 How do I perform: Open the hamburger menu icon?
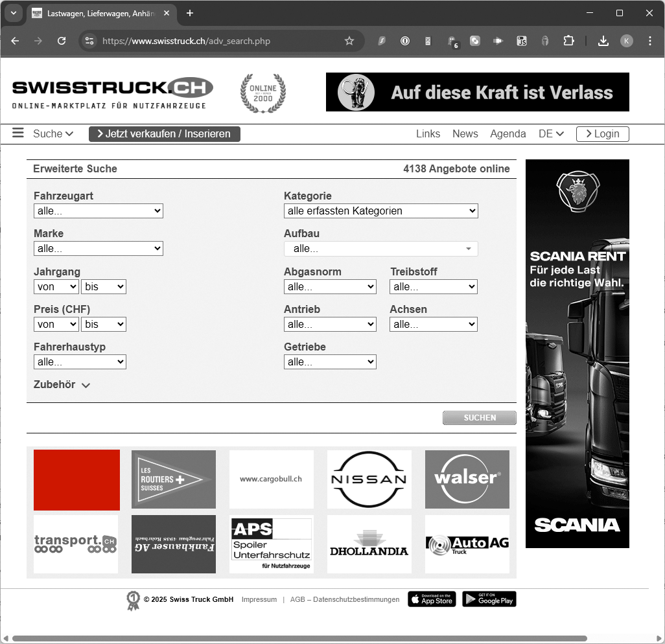pyautogui.click(x=17, y=133)
